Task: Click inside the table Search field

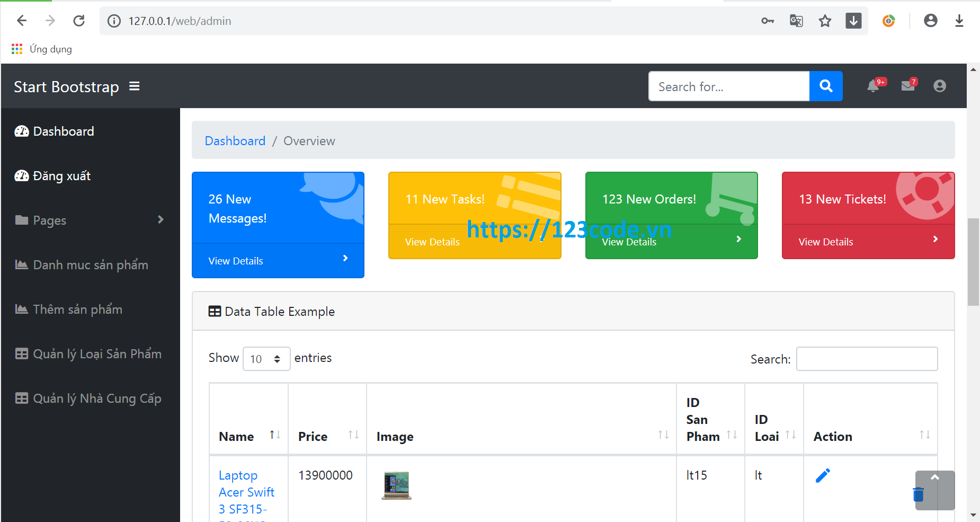Action: [x=867, y=359]
